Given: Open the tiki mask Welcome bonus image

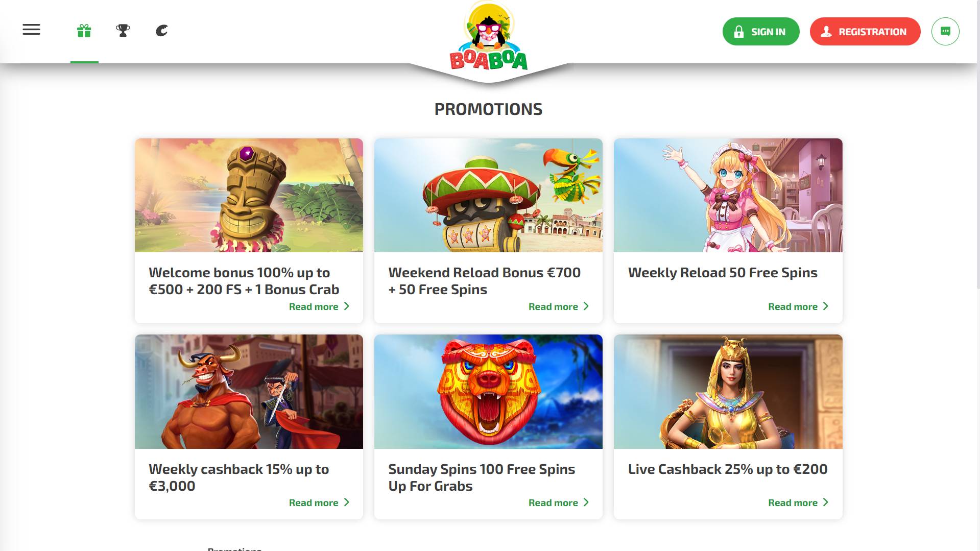Looking at the screenshot, I should (x=249, y=195).
